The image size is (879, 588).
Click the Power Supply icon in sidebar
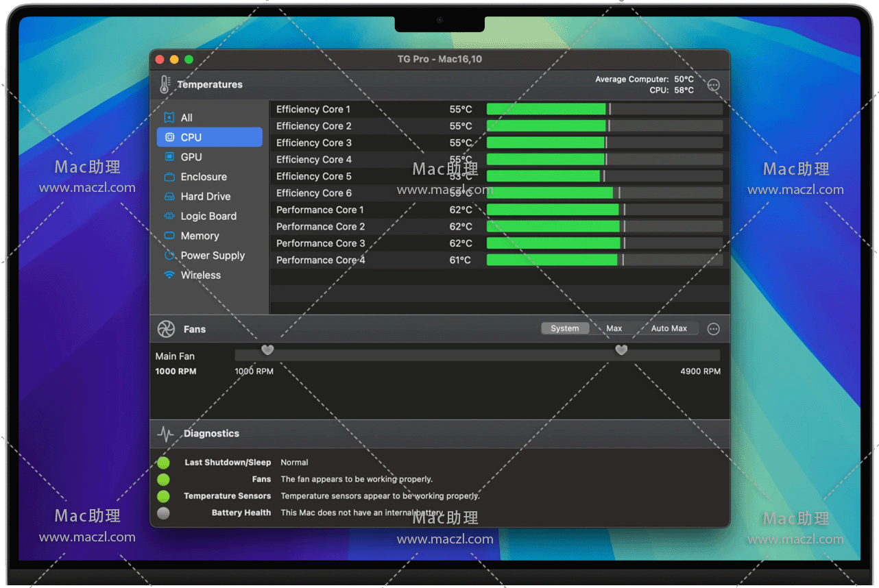coord(169,256)
